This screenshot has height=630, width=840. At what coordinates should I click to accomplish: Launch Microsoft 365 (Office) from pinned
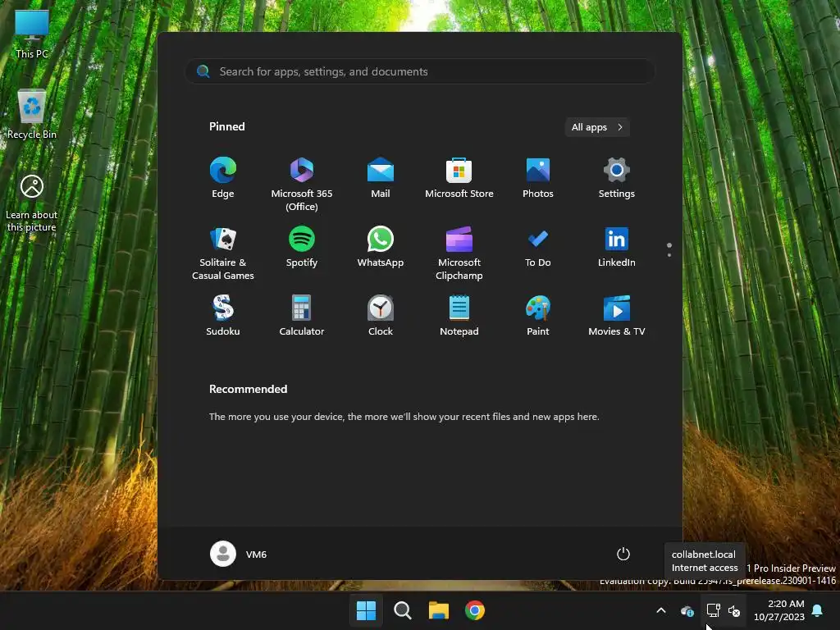pos(302,185)
